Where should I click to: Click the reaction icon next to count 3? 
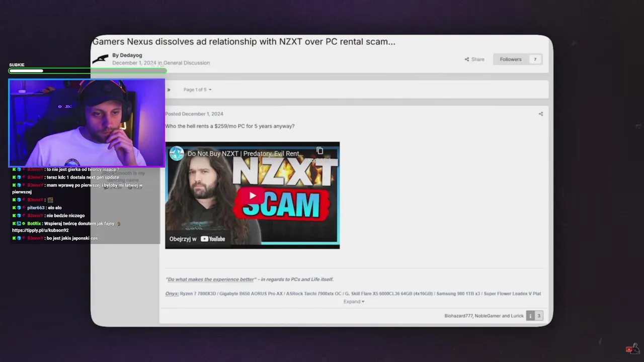click(x=530, y=316)
